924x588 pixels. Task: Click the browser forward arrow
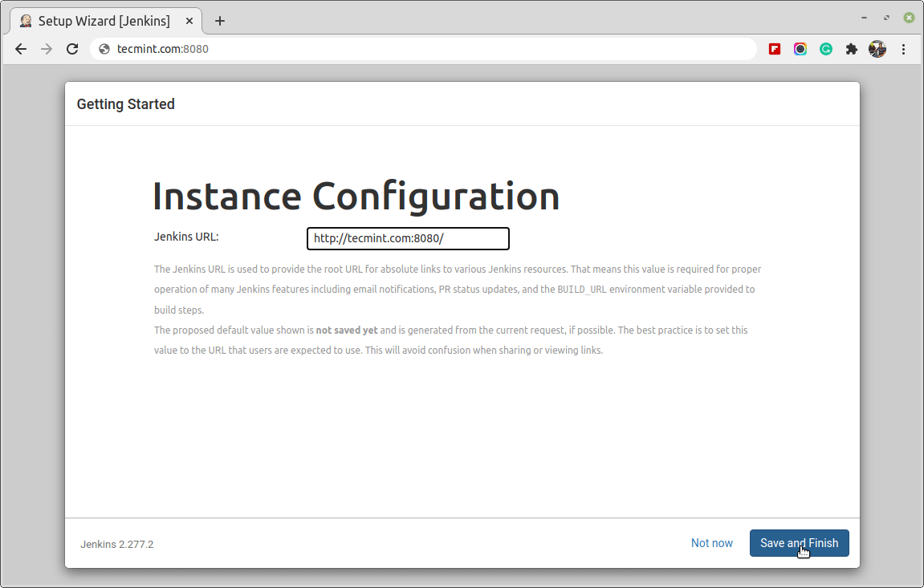coord(47,49)
